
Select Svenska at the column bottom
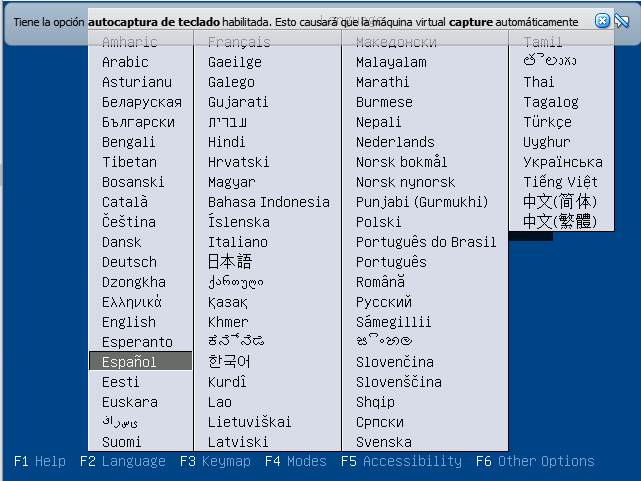tap(384, 442)
